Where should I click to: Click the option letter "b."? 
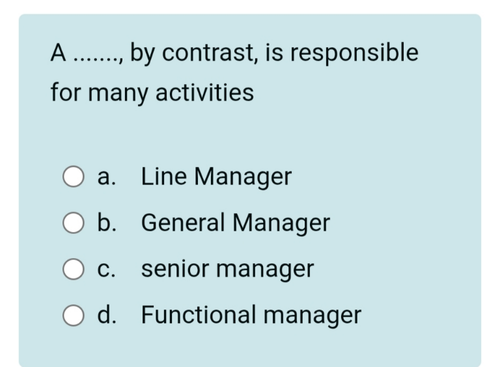pyautogui.click(x=107, y=222)
